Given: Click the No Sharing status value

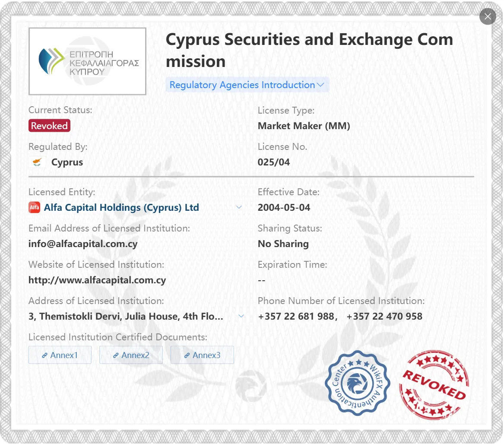Looking at the screenshot, I should click(x=283, y=244).
